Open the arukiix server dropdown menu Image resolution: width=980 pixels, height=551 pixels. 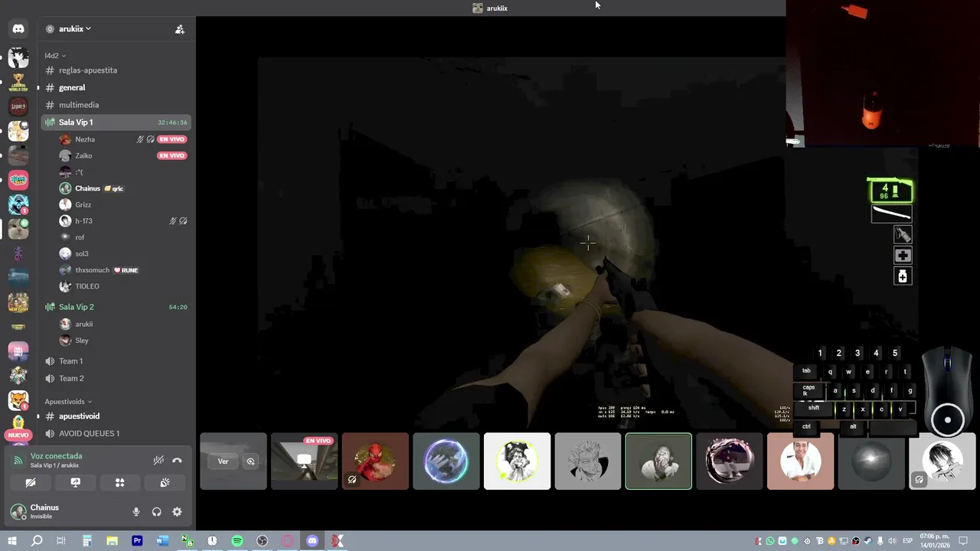click(74, 29)
